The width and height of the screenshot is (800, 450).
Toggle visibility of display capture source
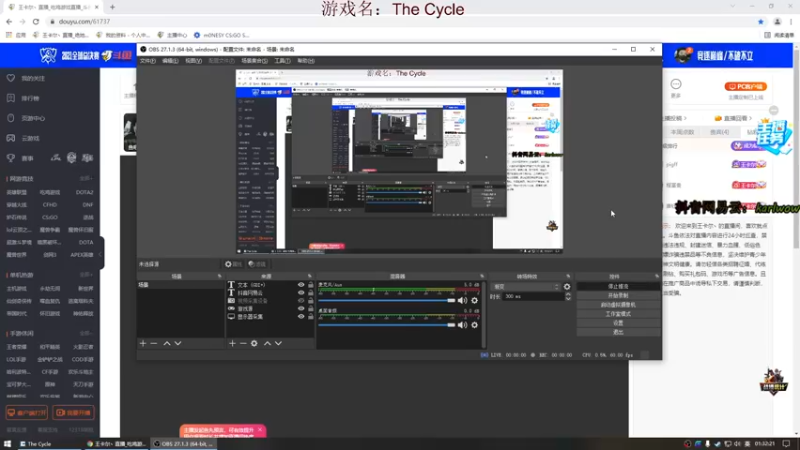(301, 317)
